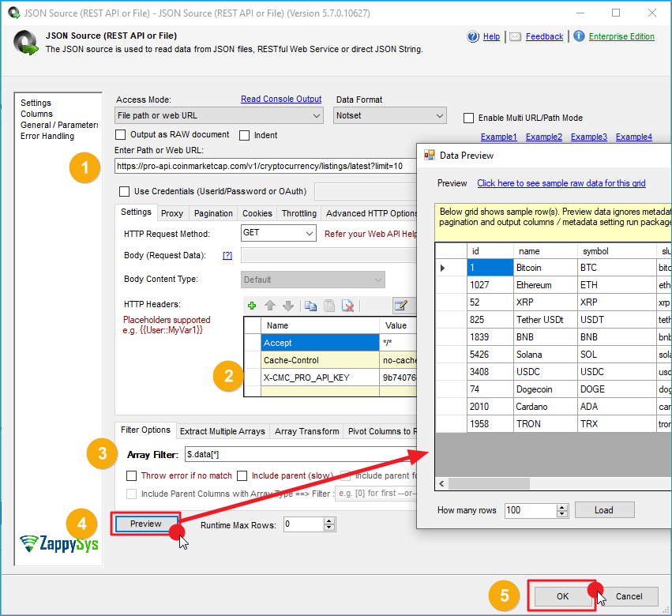Switch to the Proxy tab
This screenshot has width=672, height=616.
pyautogui.click(x=172, y=213)
